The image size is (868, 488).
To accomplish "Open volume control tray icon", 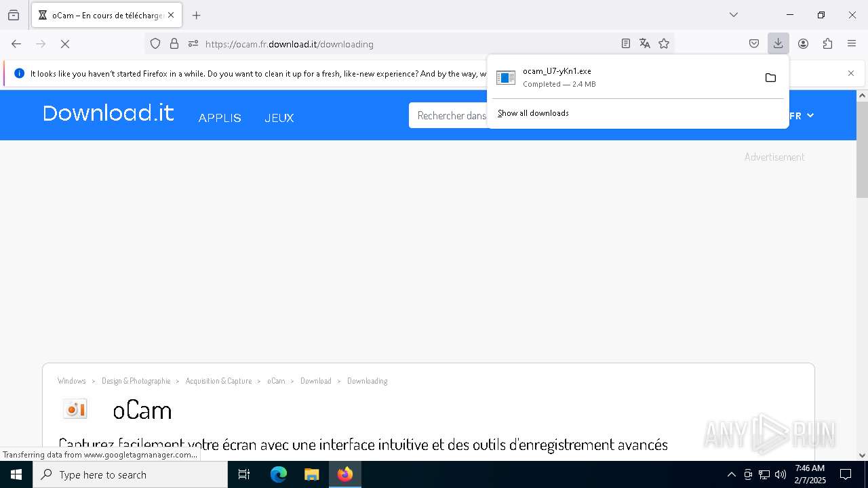I will coord(781,474).
